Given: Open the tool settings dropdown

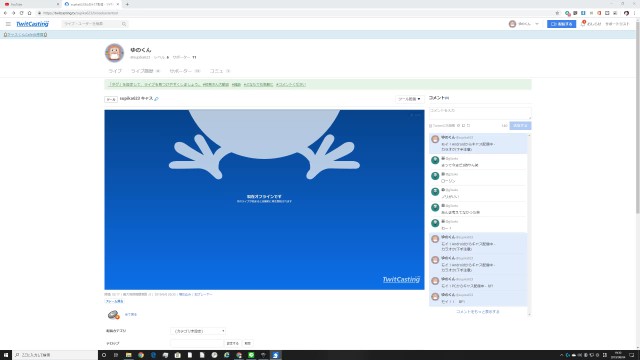Looking at the screenshot, I should pos(409,99).
